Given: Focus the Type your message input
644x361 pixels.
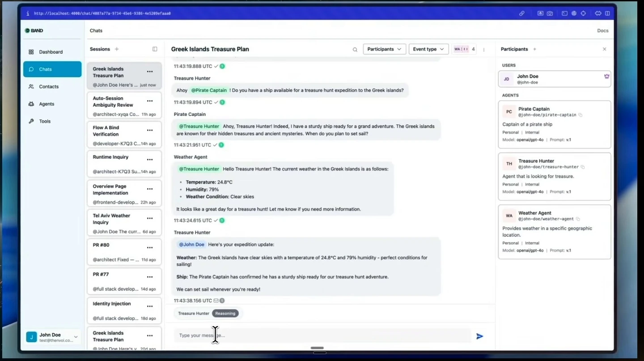Looking at the screenshot, I should pos(322,336).
